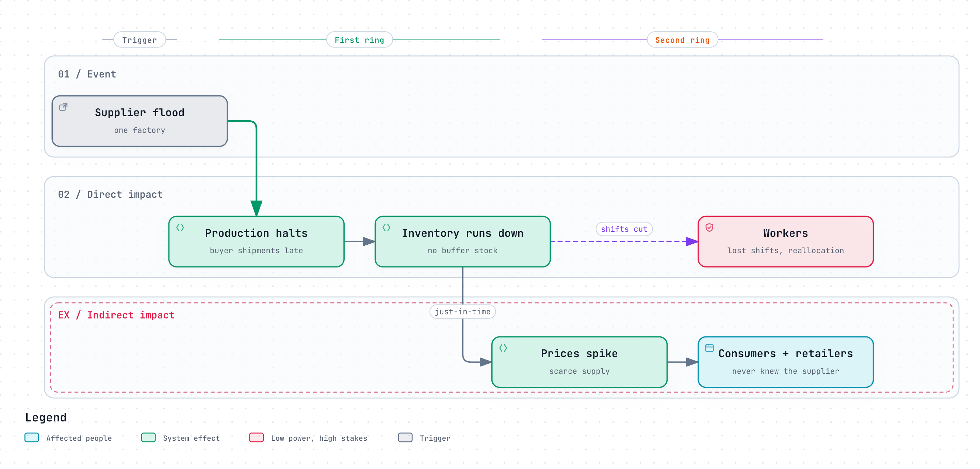Click the shifts cut edge label
This screenshot has height=469, width=980.
click(x=624, y=229)
